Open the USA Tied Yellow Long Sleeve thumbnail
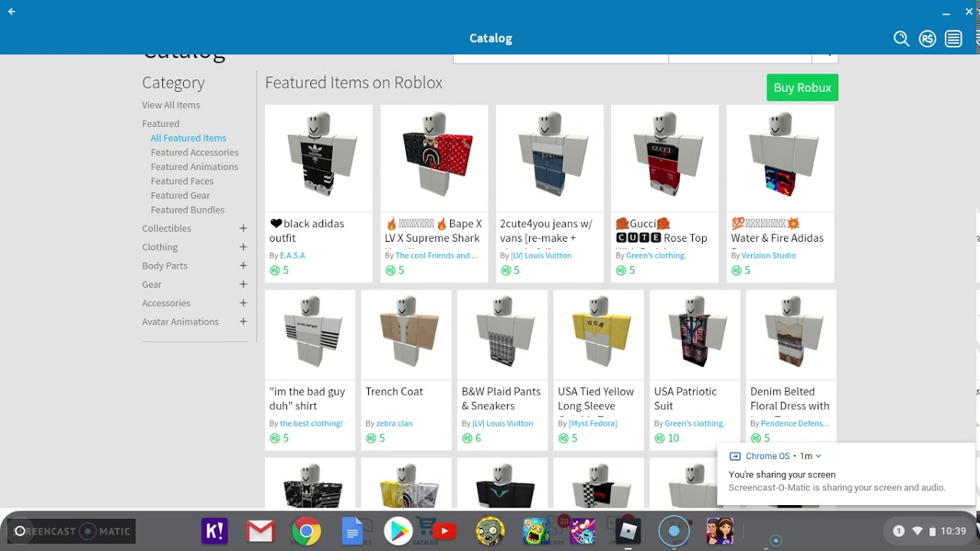 [599, 334]
